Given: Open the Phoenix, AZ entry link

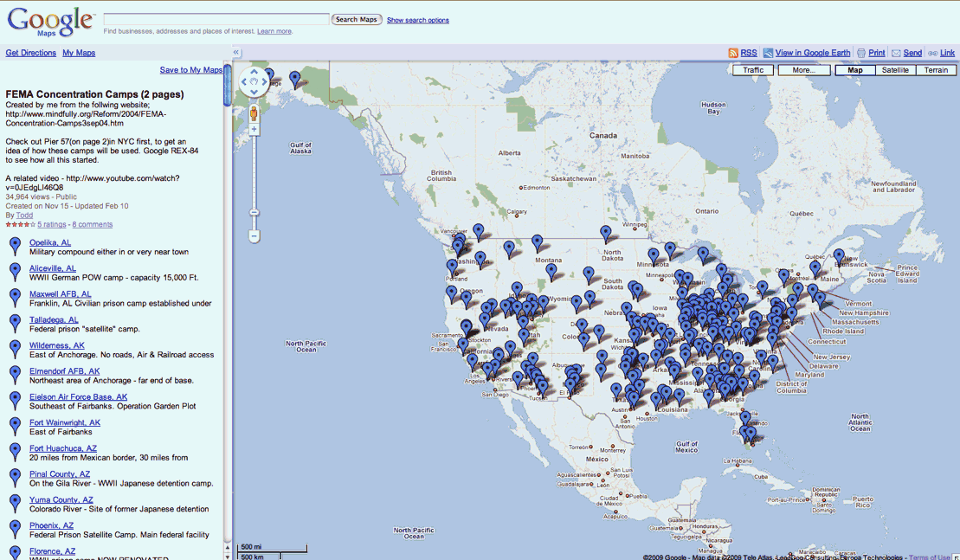Looking at the screenshot, I should (51, 525).
